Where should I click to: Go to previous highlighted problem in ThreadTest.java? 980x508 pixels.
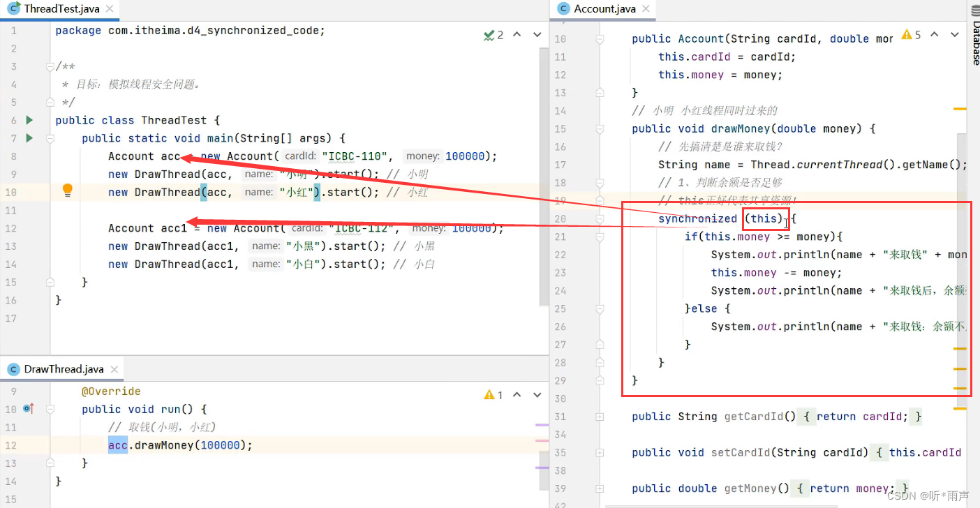point(517,35)
